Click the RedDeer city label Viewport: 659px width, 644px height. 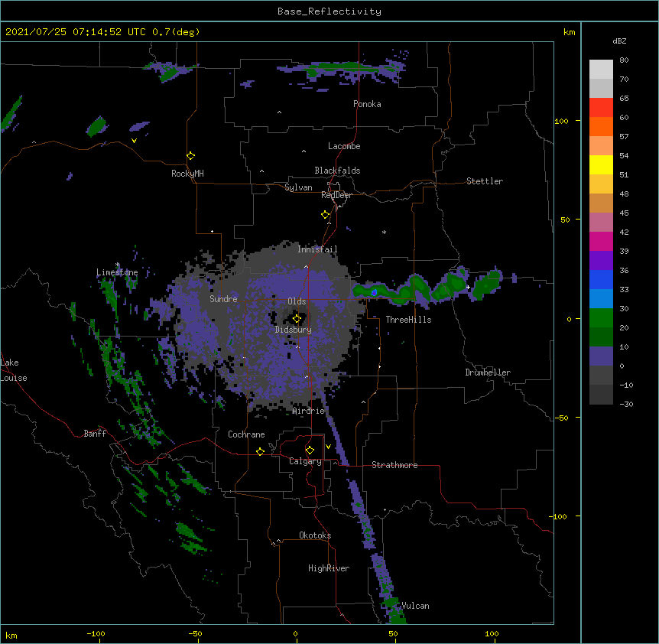click(336, 195)
